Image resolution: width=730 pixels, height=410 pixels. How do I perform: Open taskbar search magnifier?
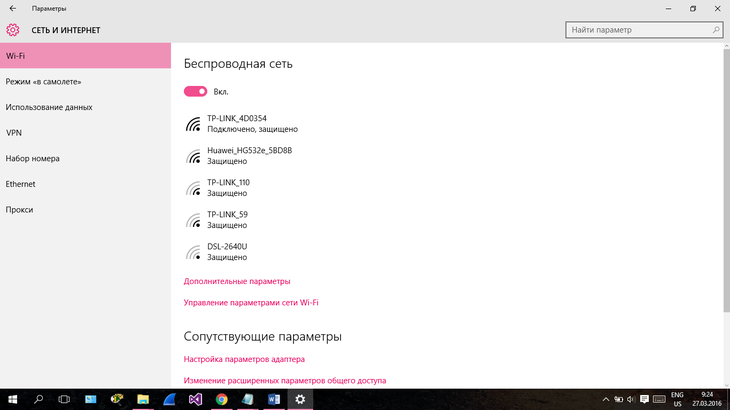point(39,399)
